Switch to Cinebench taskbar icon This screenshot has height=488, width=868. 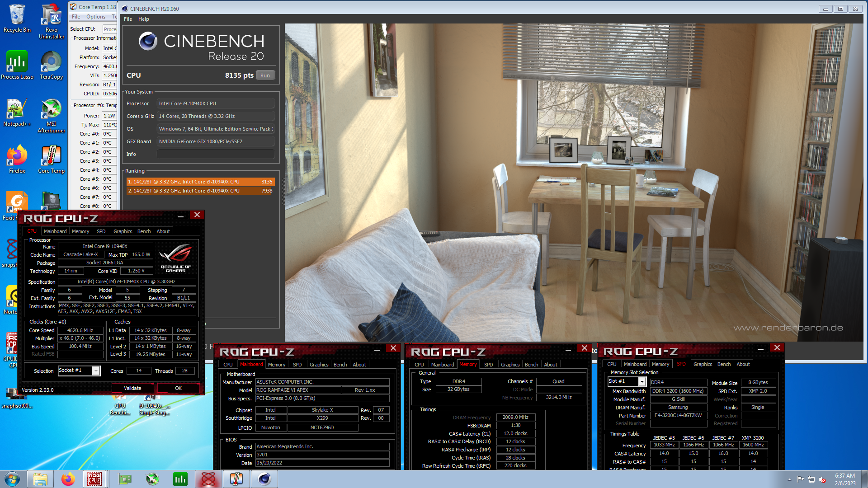coord(264,479)
